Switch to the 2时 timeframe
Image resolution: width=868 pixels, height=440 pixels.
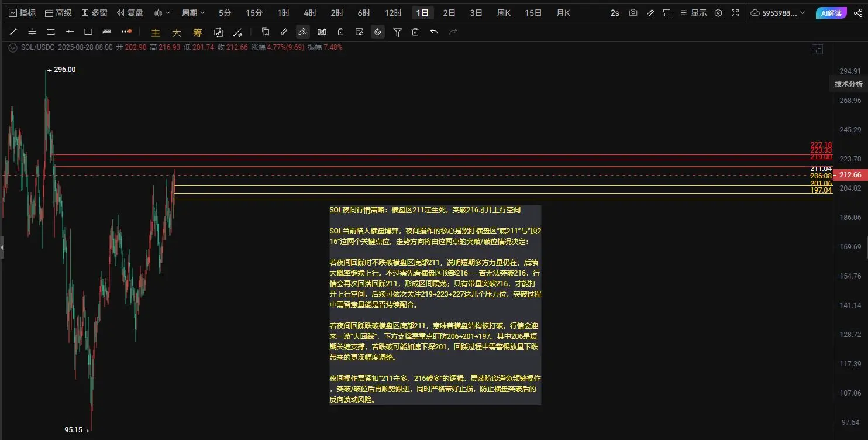tap(337, 12)
